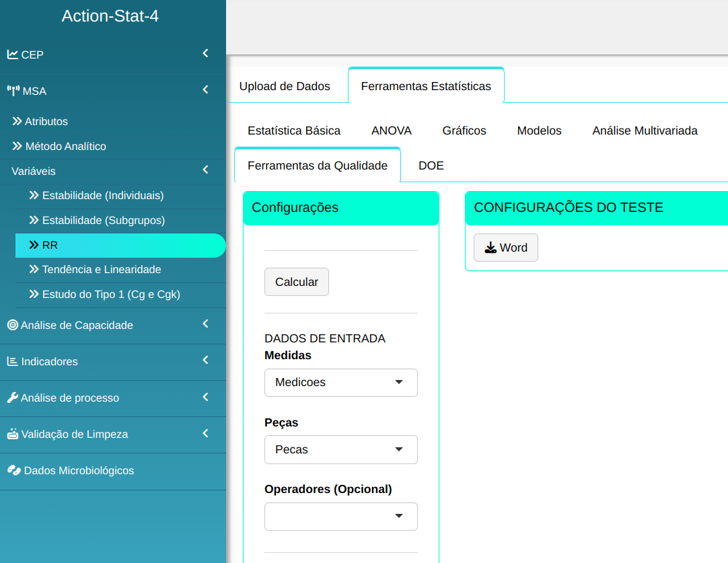Image resolution: width=728 pixels, height=563 pixels.
Task: Click the Análise de Capacidade target icon
Action: click(x=13, y=325)
